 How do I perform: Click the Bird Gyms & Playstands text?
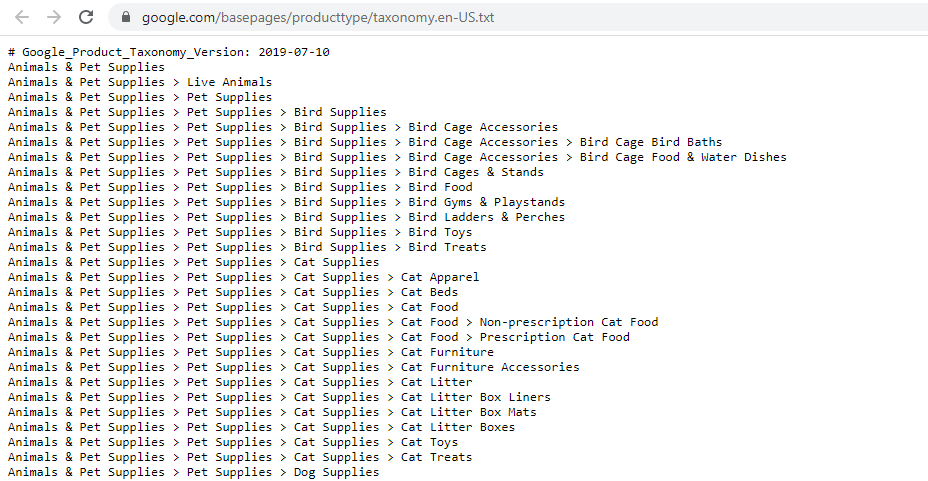(486, 202)
